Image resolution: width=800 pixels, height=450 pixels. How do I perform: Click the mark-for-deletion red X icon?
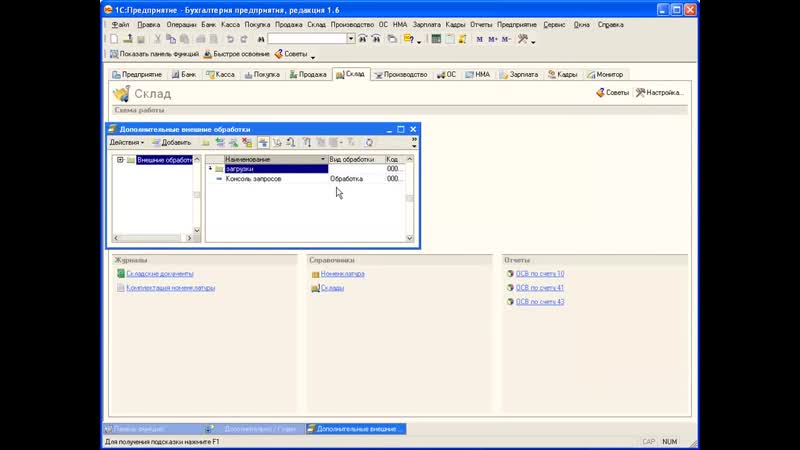pyautogui.click(x=247, y=143)
